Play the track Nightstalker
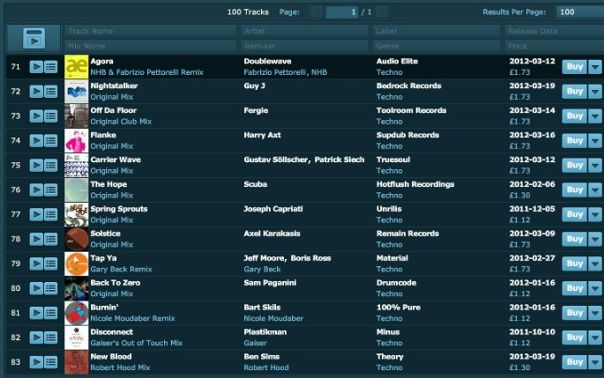Viewport: 604px width, 378px height. point(36,92)
